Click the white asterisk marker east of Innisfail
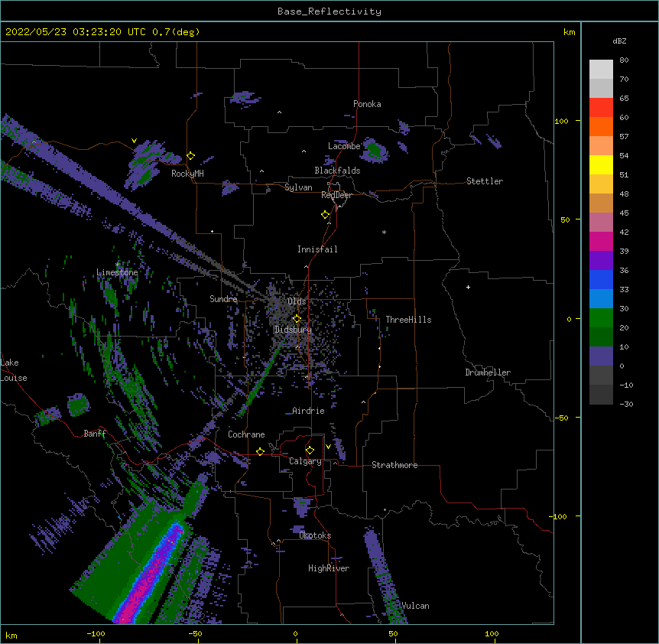This screenshot has height=644, width=659. (x=384, y=232)
